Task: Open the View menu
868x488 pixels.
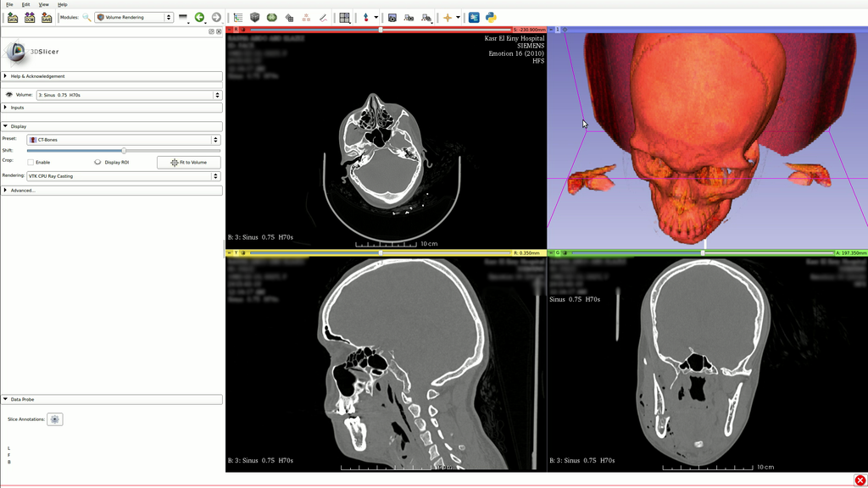Action: click(x=44, y=4)
